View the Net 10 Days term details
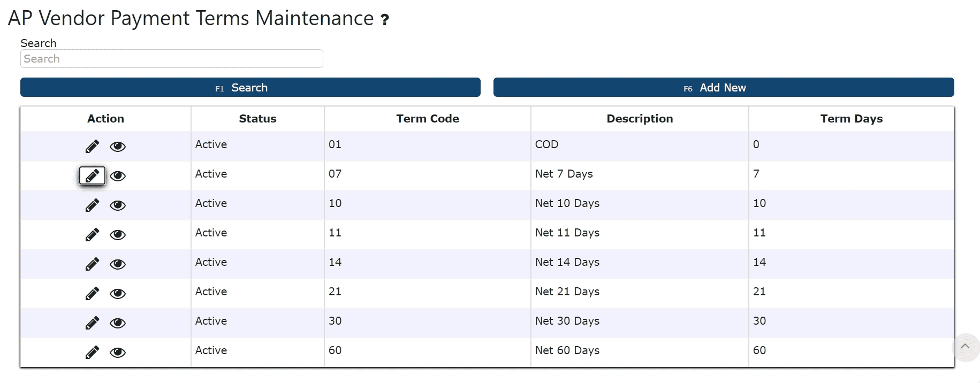980x383 pixels. coord(118,205)
